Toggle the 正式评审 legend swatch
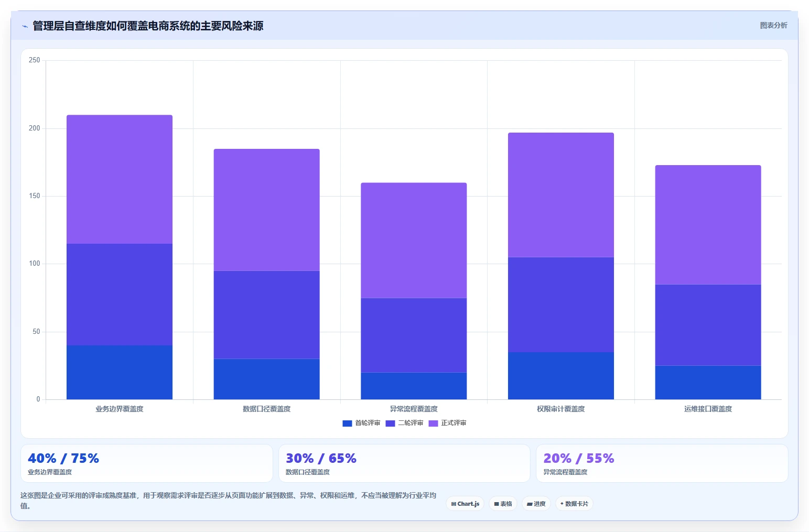Viewport: 809px width, 532px height. tap(433, 424)
